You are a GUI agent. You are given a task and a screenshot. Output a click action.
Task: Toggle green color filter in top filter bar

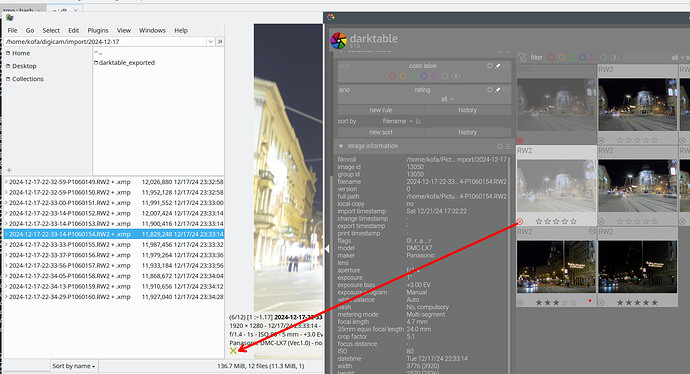(572, 58)
